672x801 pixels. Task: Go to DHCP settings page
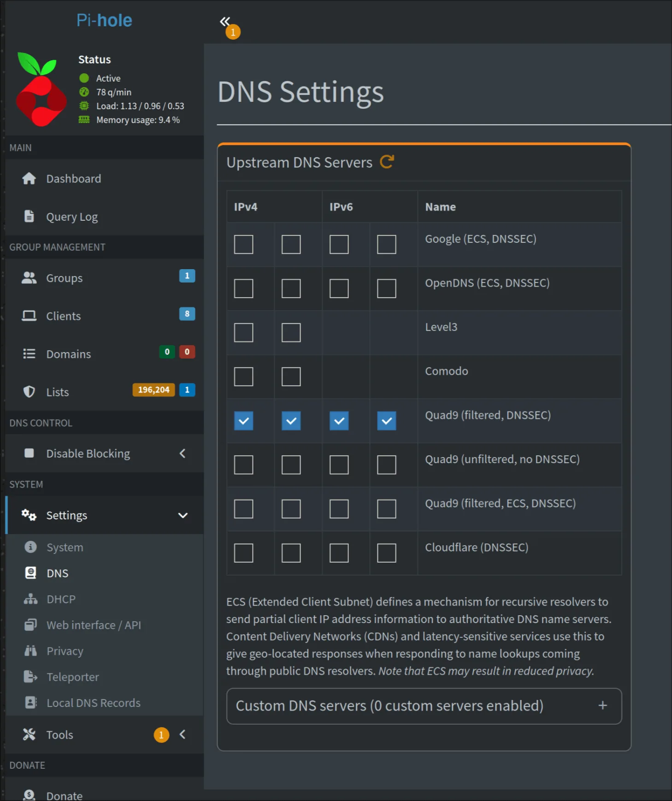pyautogui.click(x=104, y=599)
